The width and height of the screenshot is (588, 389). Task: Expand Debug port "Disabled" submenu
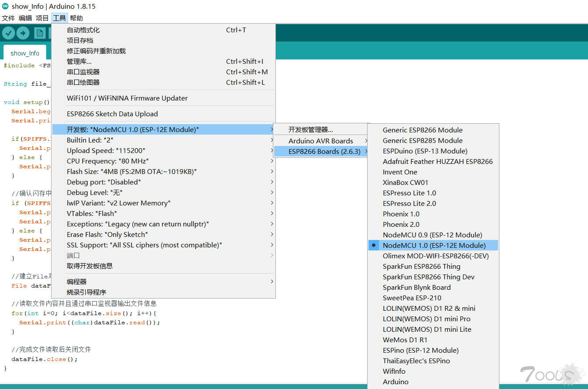(x=163, y=182)
